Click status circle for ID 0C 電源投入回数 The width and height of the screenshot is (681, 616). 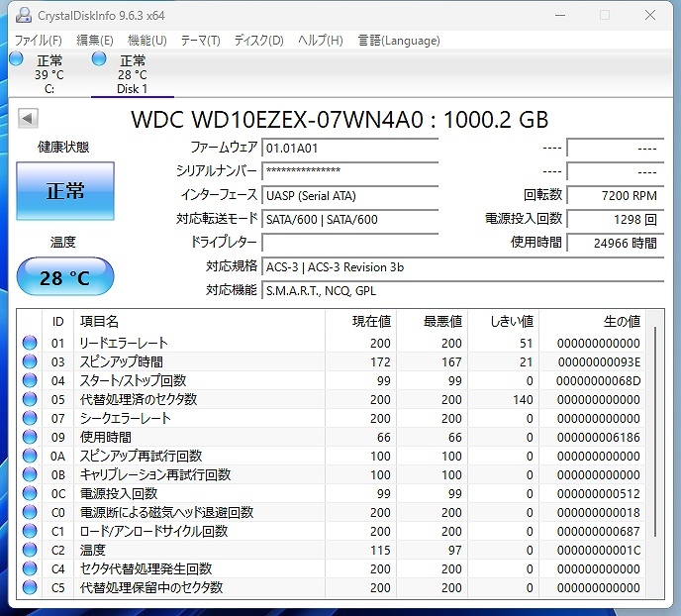(30, 493)
